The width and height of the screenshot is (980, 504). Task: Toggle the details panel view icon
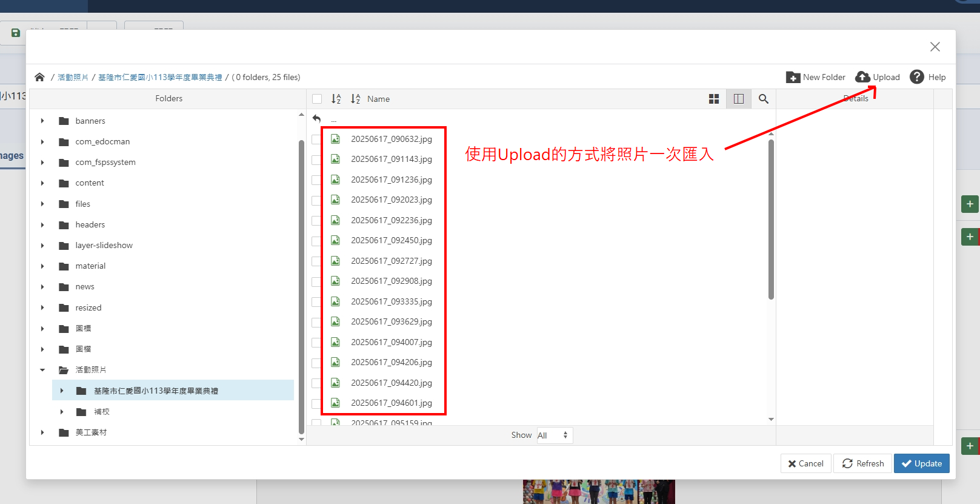tap(738, 99)
